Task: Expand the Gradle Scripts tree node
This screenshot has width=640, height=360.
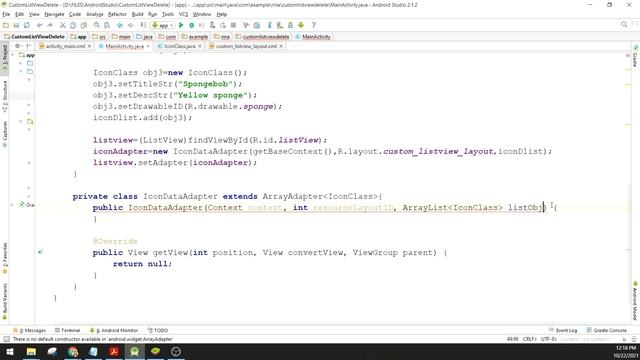Action: pos(12,204)
